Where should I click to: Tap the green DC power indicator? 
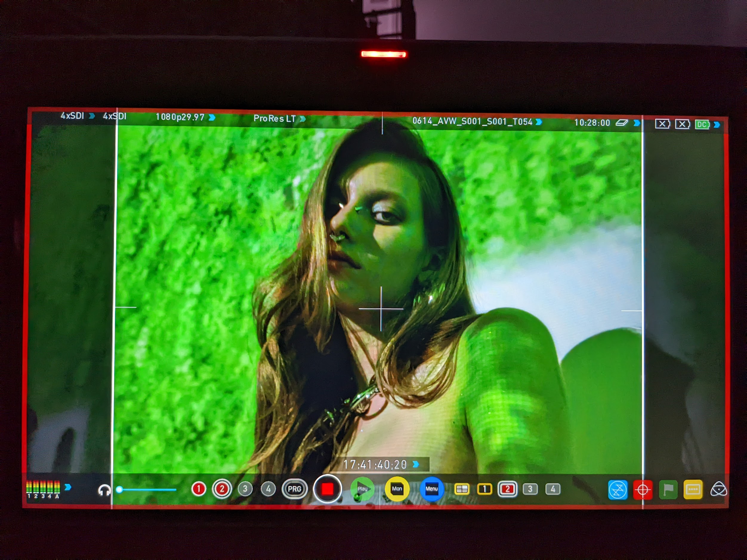702,125
